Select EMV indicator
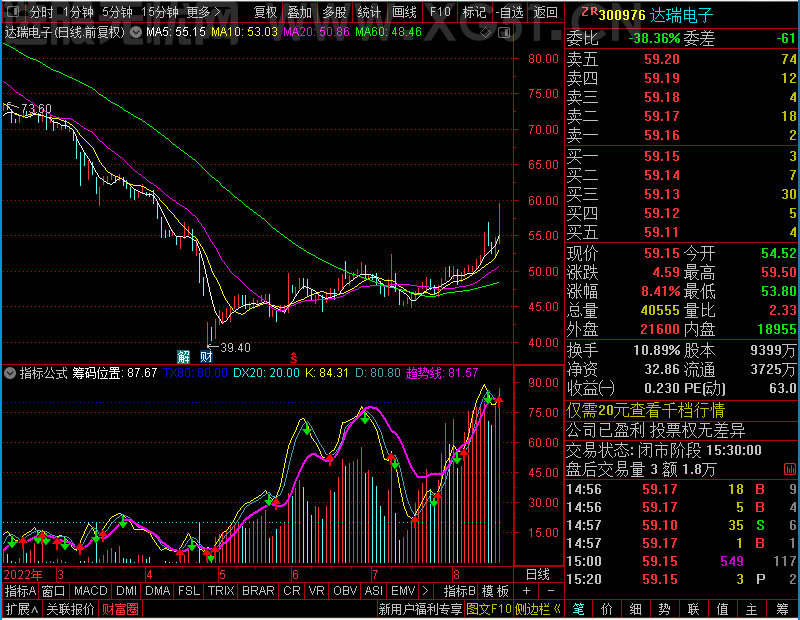Viewport: 800px width, 620px height. 403,591
